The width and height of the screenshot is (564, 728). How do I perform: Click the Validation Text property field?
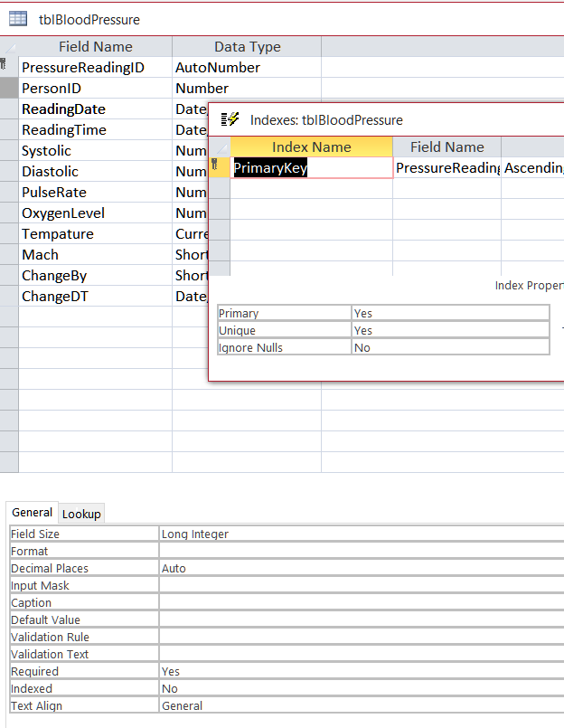[x=362, y=654]
